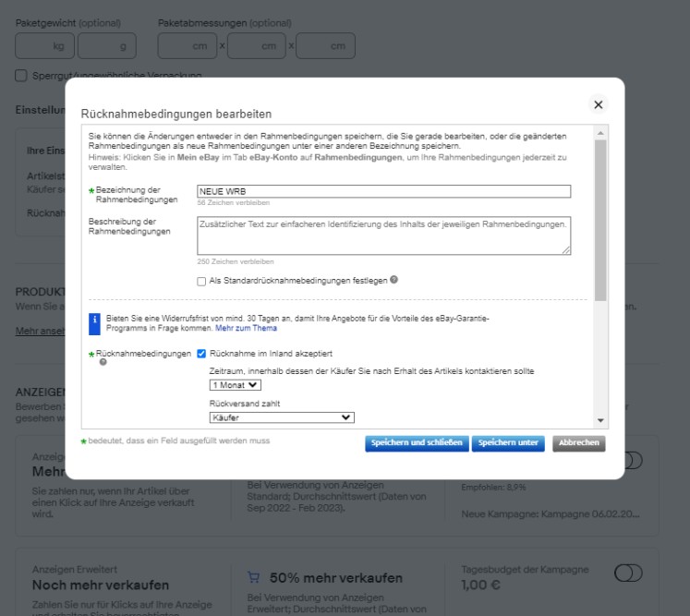Click help icon below Rücknahmebedingungen label
The image size is (690, 616).
click(x=103, y=363)
